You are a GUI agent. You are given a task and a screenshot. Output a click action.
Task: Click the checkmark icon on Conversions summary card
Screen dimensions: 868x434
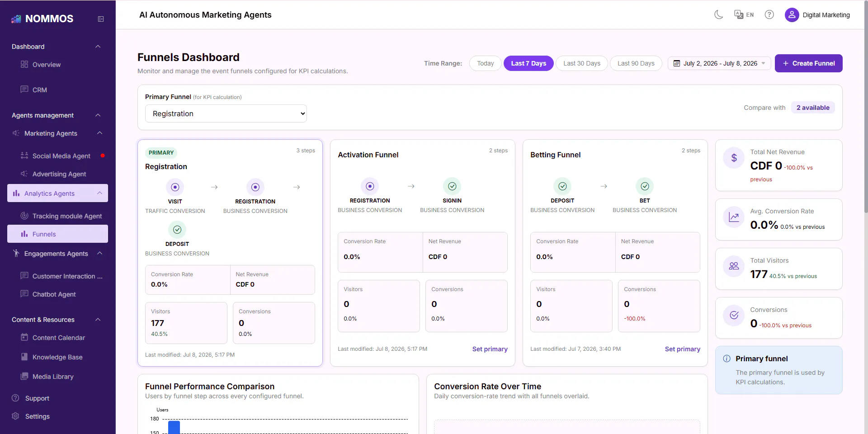tap(734, 316)
